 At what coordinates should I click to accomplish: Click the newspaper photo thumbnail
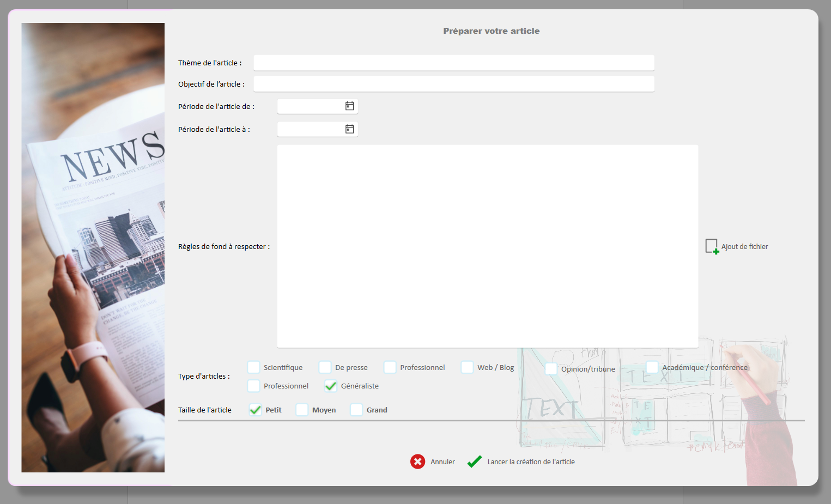(x=93, y=247)
